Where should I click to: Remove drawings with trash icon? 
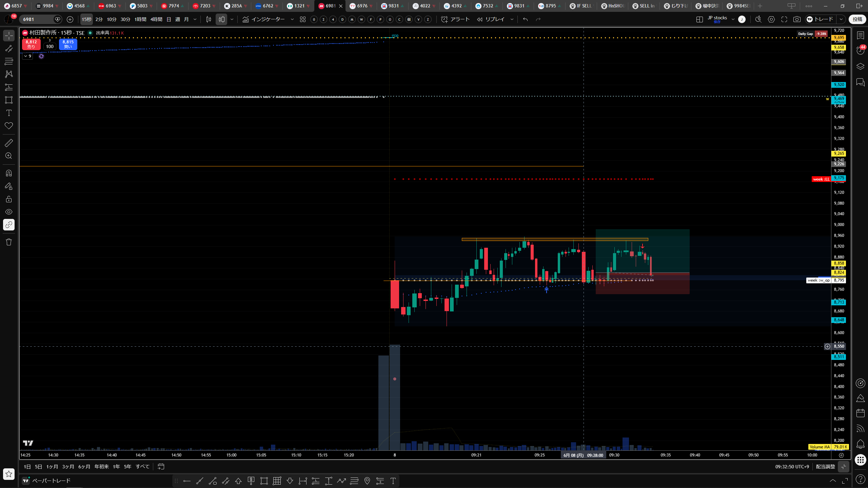[x=9, y=242]
